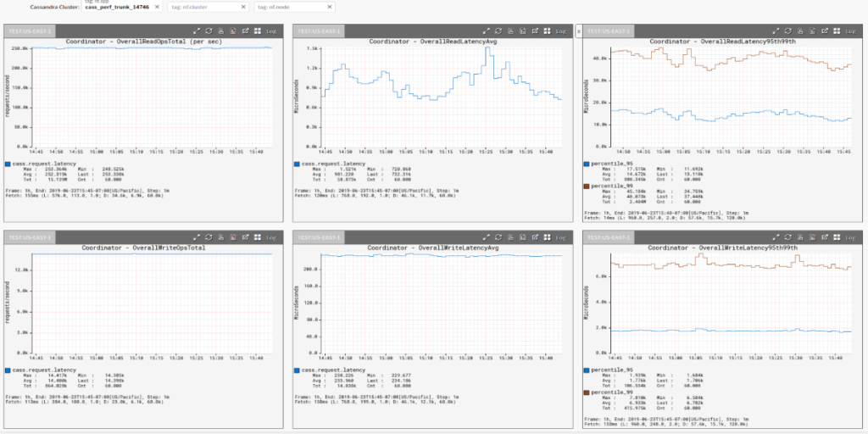Open OverallWriteLatency95th99th graph in new window
The image size is (868, 434).
click(x=825, y=237)
